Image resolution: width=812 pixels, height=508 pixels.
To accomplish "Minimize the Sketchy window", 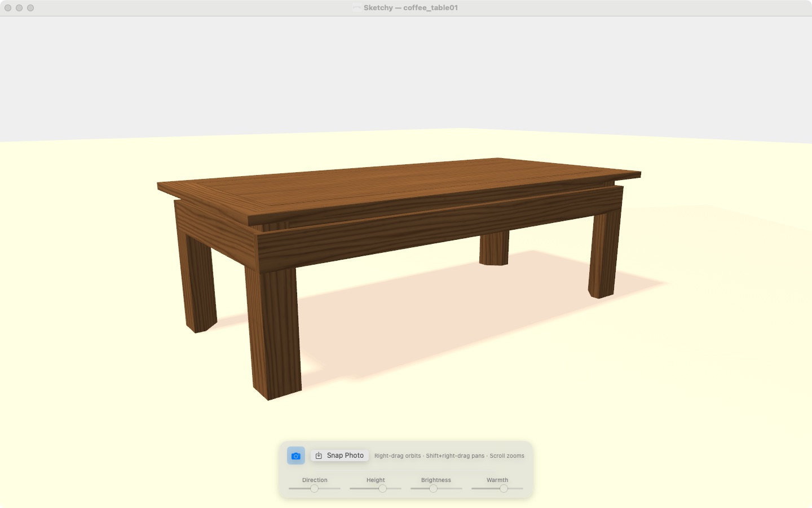I will click(19, 8).
